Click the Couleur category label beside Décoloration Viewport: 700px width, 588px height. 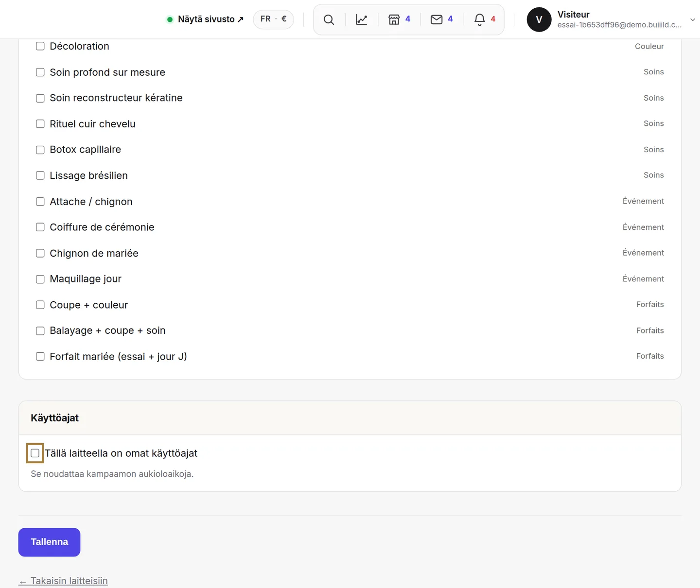649,46
